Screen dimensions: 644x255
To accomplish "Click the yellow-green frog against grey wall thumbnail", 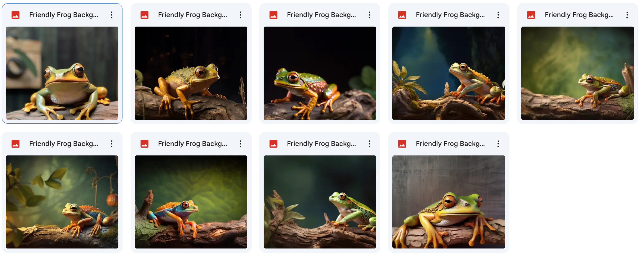I will (x=449, y=202).
